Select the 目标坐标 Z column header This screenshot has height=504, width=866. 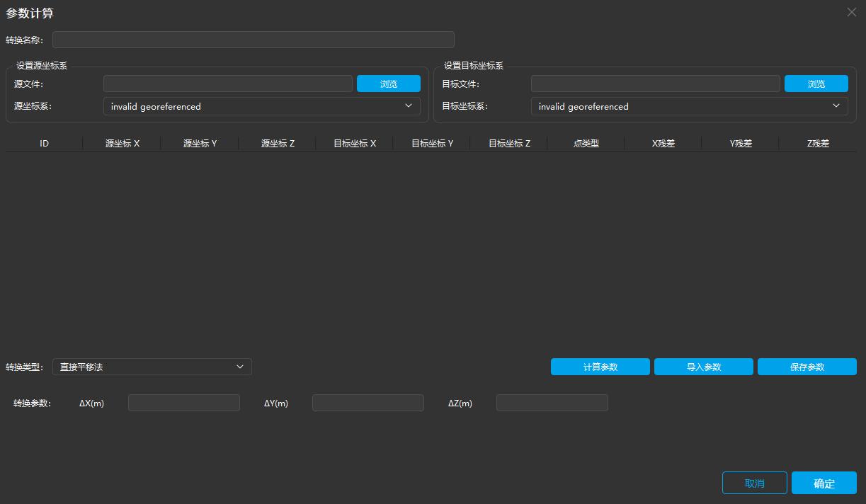coord(509,143)
